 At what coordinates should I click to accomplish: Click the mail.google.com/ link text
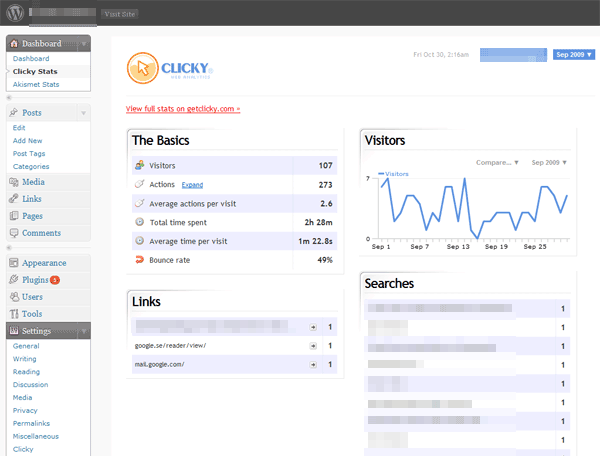point(160,365)
